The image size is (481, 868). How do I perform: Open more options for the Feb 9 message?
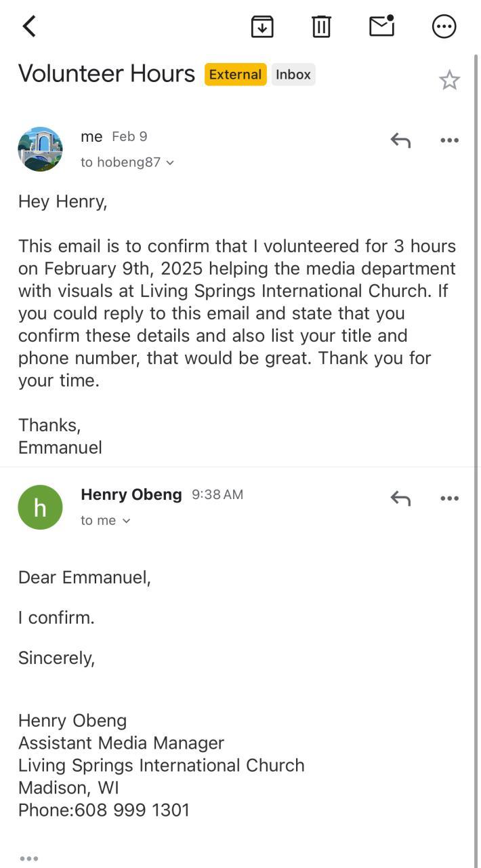tap(449, 140)
